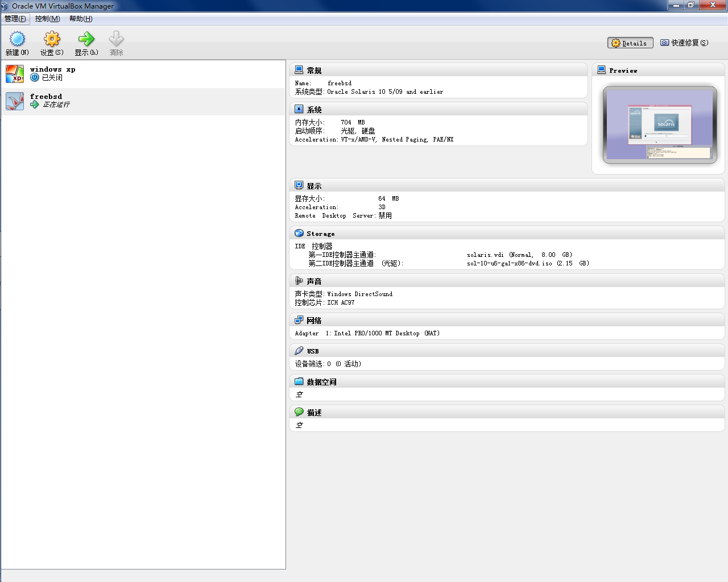The image size is (728, 582).
Task: Open the 帮助(H) menu
Action: point(81,19)
